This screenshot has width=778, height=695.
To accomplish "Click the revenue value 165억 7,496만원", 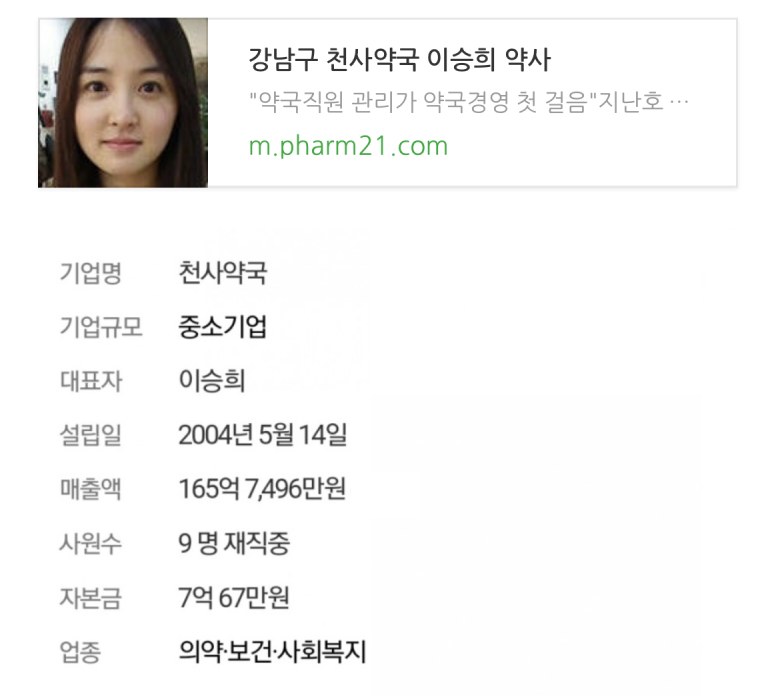I will [262, 489].
